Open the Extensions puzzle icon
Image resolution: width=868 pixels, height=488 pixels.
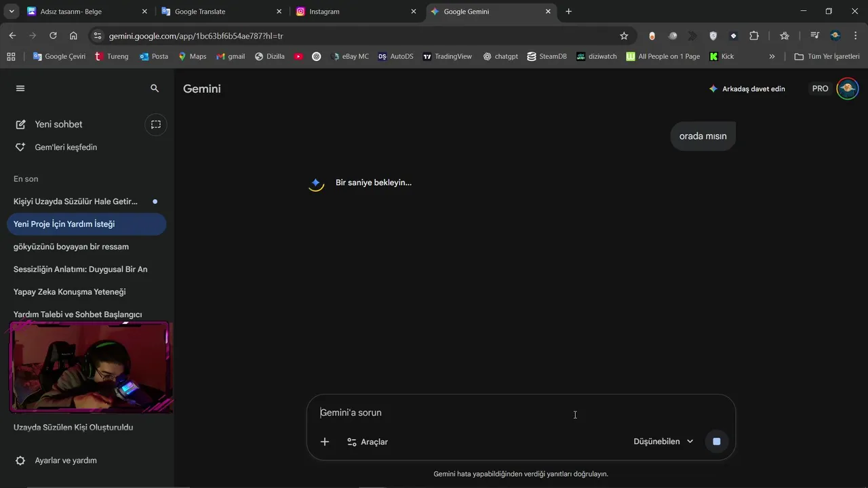pos(754,36)
